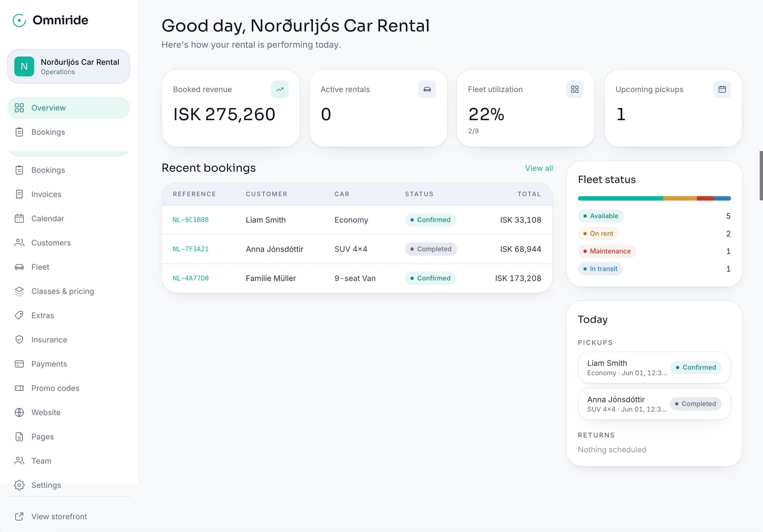Open booking reference NL-4A77D0
The image size is (763, 532).
click(190, 278)
